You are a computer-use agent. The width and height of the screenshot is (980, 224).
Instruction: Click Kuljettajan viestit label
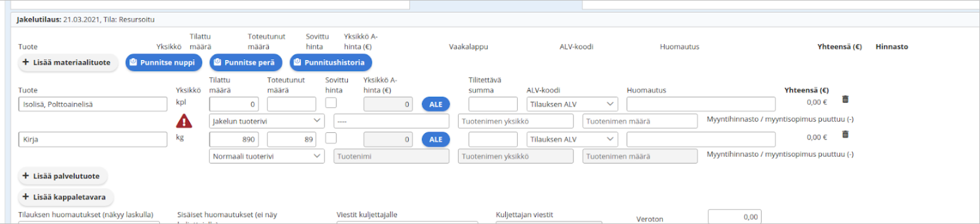coord(524,214)
